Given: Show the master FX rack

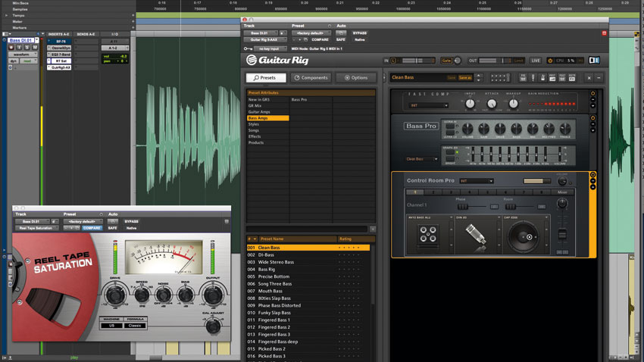Looking at the screenshot, I should (572, 77).
